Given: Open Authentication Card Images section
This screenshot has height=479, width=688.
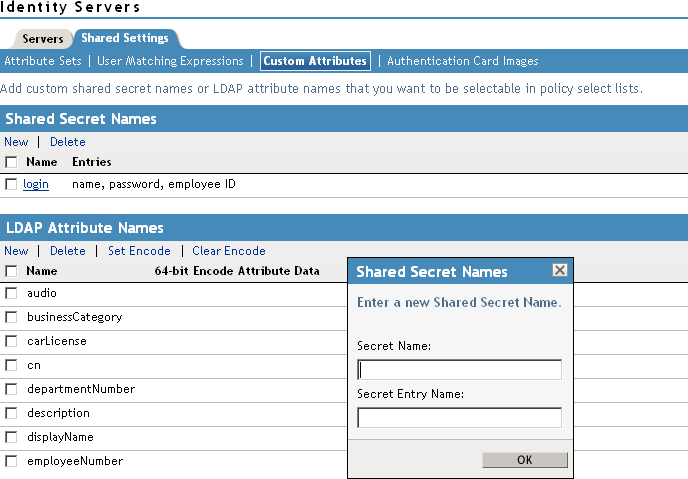Looking at the screenshot, I should pyautogui.click(x=462, y=61).
